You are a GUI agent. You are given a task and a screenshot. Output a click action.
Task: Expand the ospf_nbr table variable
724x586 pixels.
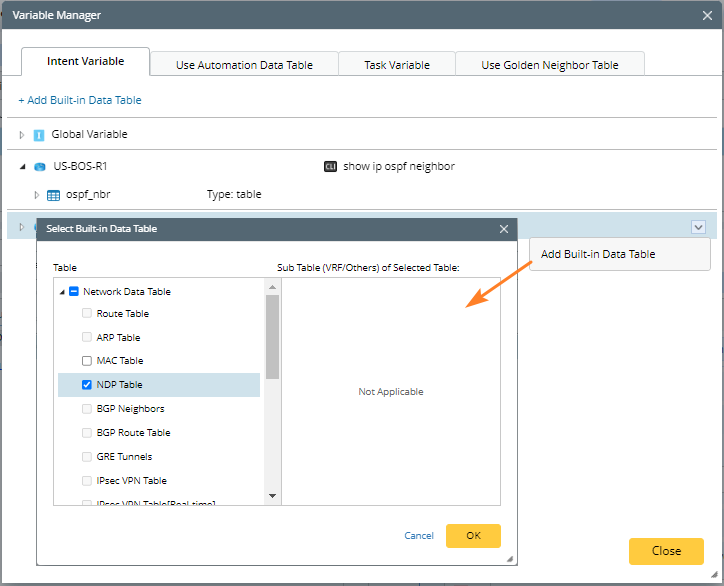click(37, 195)
